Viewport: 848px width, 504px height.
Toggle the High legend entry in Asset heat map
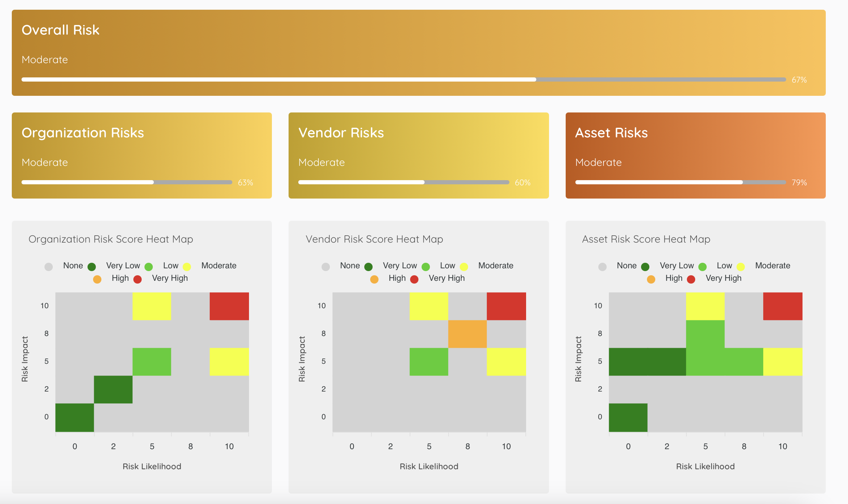651,279
